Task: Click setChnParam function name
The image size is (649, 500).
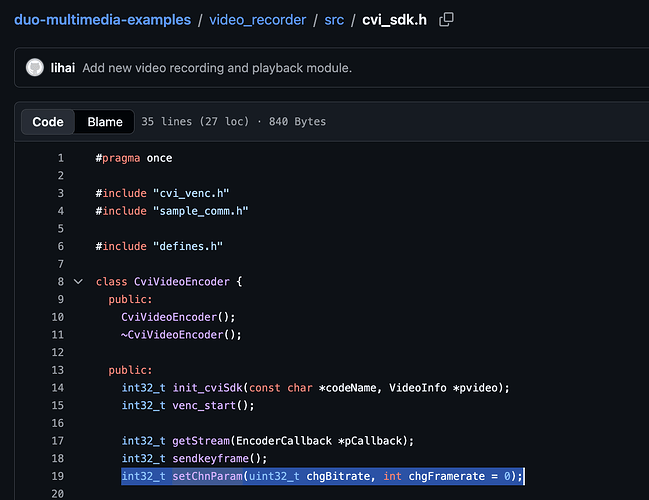Action: [207, 476]
